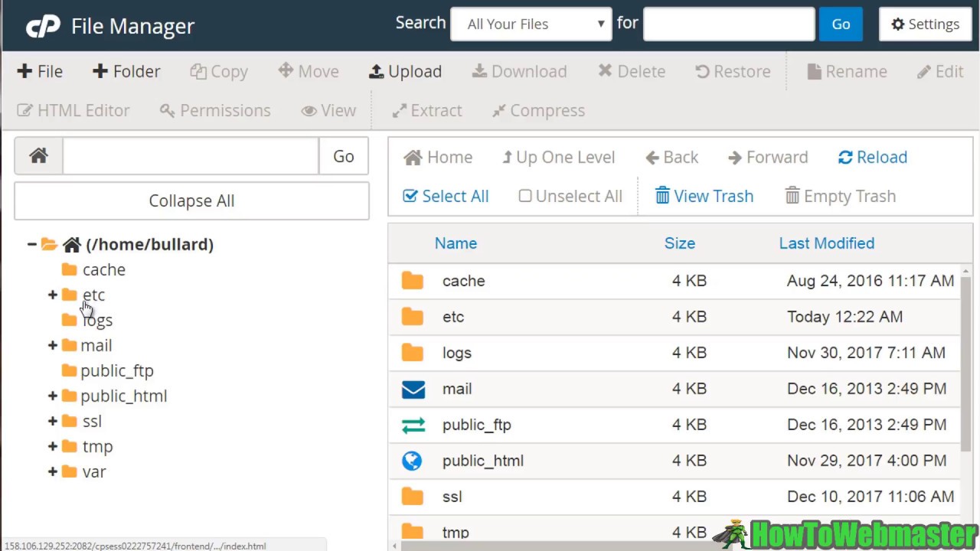Viewport: 980px width, 551px height.
Task: Click the Edit toolbar item
Action: coord(940,71)
